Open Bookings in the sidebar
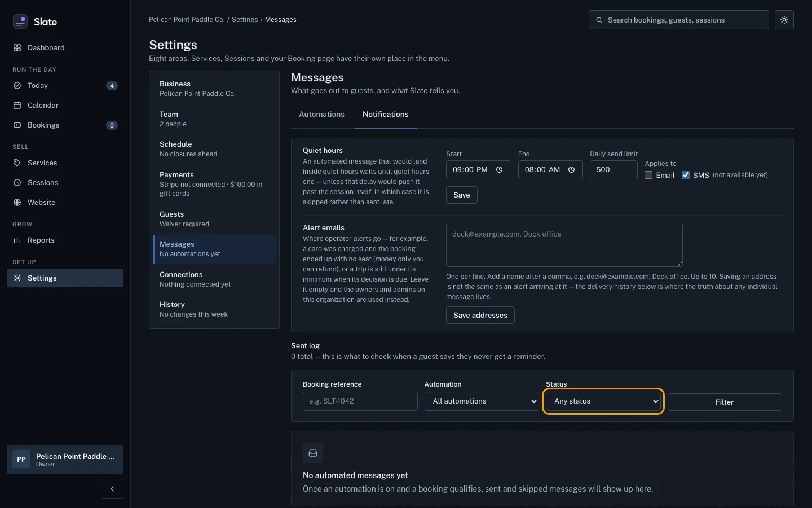This screenshot has height=508, width=812. (65, 125)
